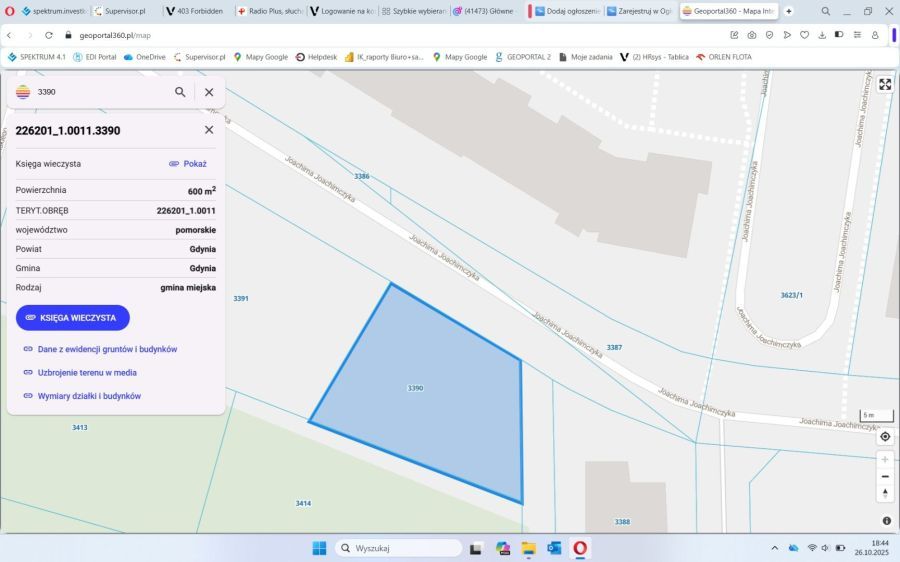Click Opera icon in taskbar

pyautogui.click(x=580, y=548)
